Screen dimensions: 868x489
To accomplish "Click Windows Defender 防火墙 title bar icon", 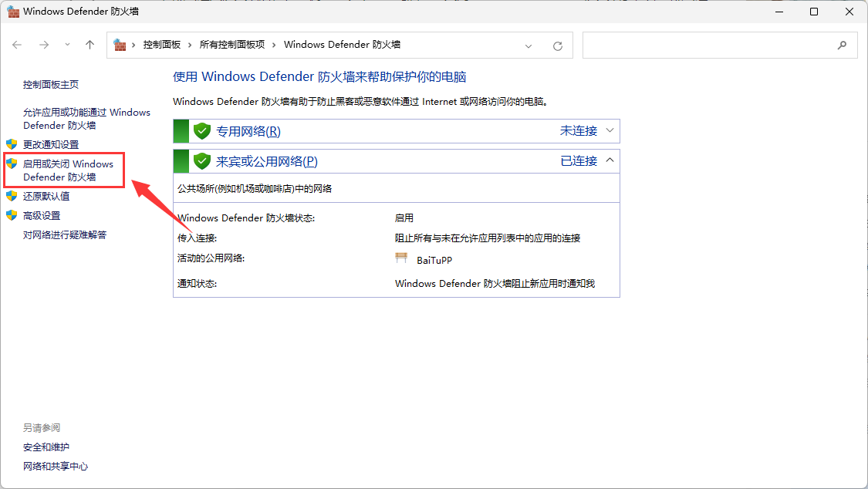I will [x=13, y=11].
